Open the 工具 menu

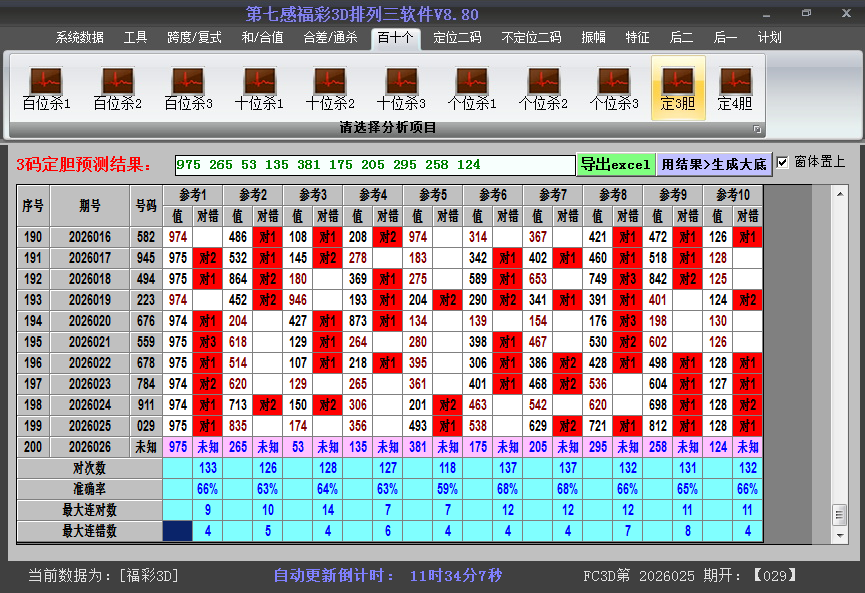point(136,37)
